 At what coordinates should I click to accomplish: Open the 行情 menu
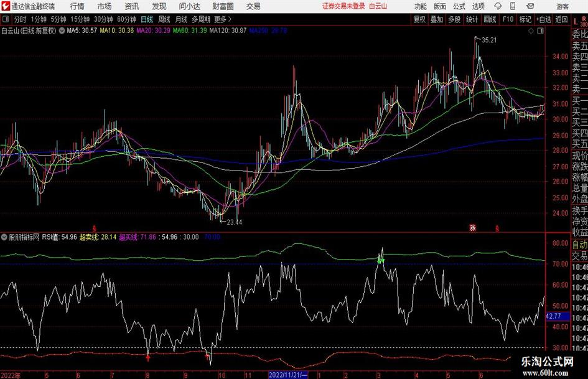[x=77, y=6]
